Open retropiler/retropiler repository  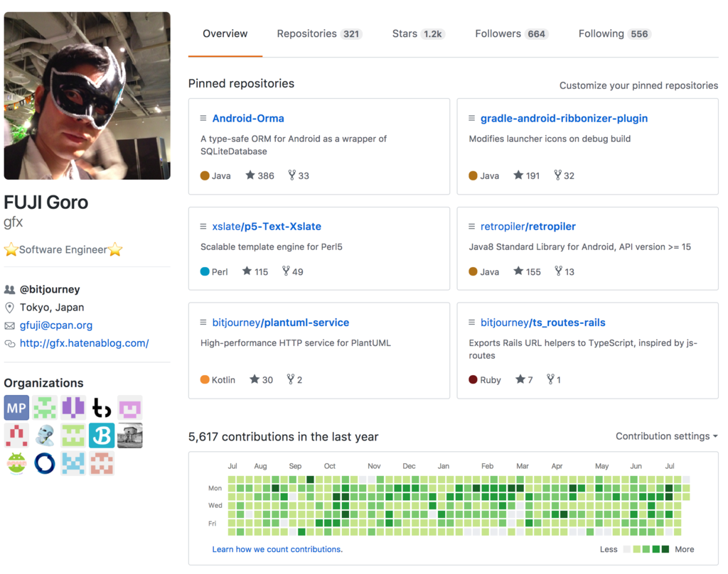coord(528,227)
